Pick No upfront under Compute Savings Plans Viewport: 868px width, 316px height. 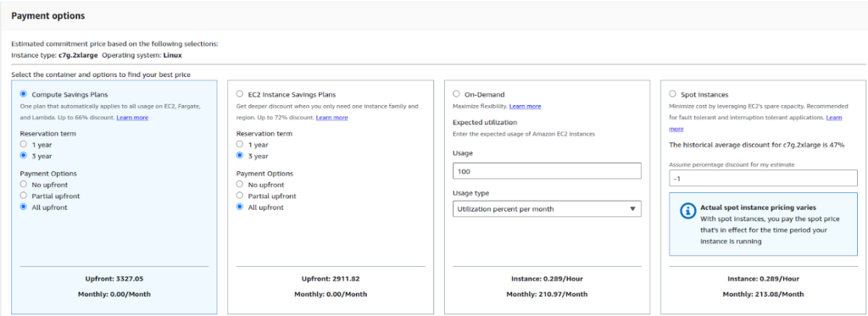coord(23,185)
